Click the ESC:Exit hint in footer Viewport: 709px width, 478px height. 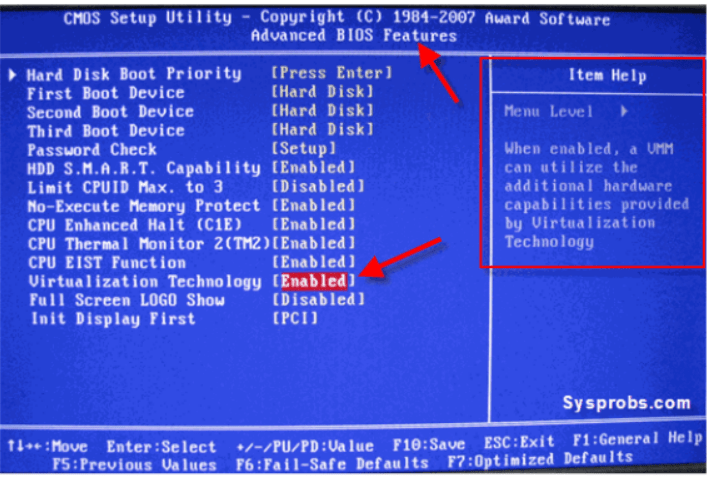pos(519,442)
